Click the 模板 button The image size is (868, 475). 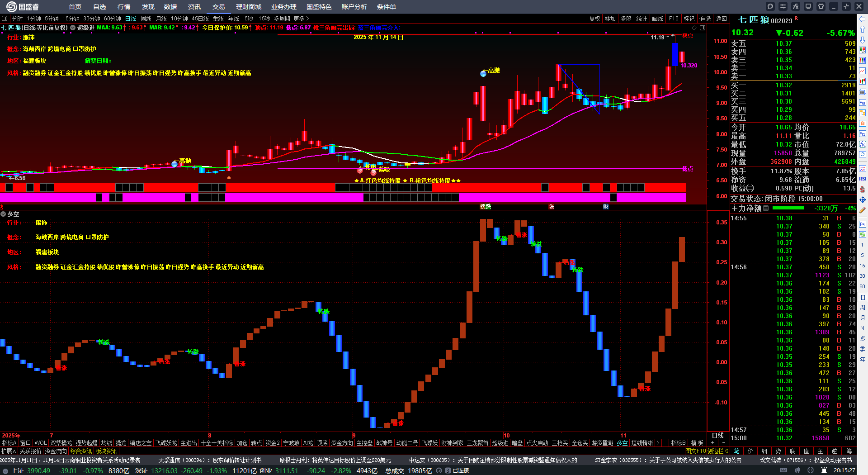point(698,443)
